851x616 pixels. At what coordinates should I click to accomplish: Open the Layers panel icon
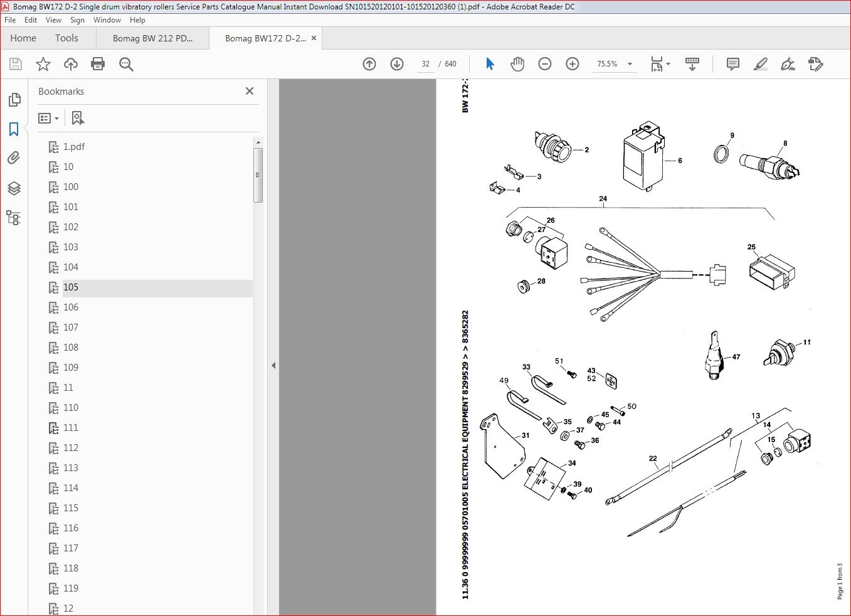[x=14, y=188]
